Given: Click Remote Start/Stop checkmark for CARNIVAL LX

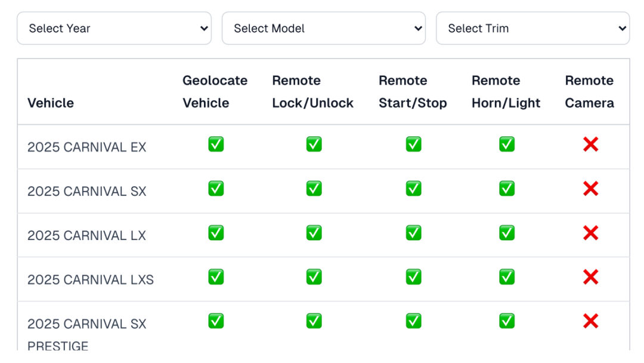Looking at the screenshot, I should tap(414, 233).
